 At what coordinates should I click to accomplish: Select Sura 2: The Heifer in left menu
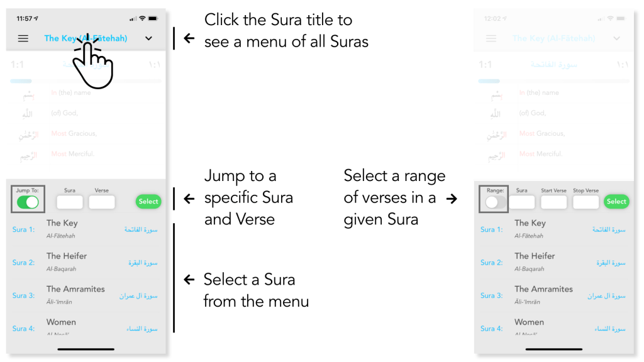[x=85, y=262]
